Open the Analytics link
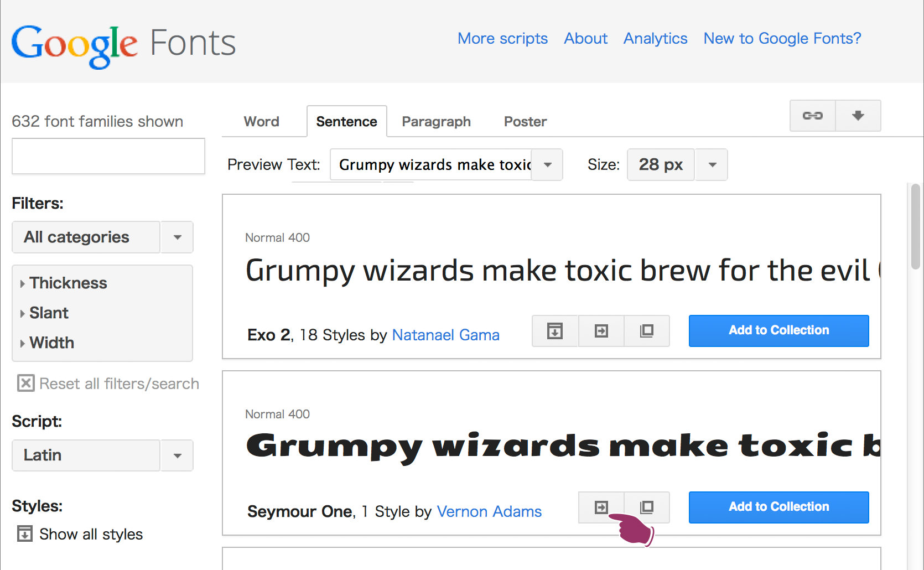This screenshot has height=570, width=924. (655, 38)
